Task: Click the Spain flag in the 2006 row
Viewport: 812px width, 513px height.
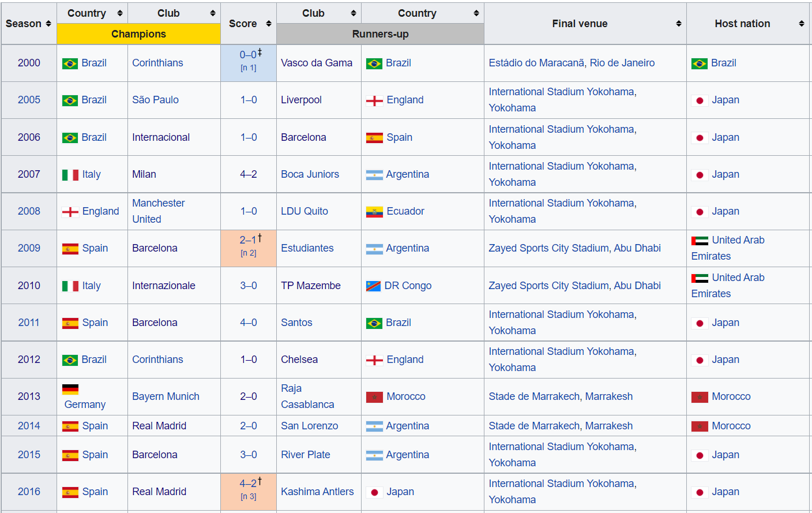Action: click(374, 138)
